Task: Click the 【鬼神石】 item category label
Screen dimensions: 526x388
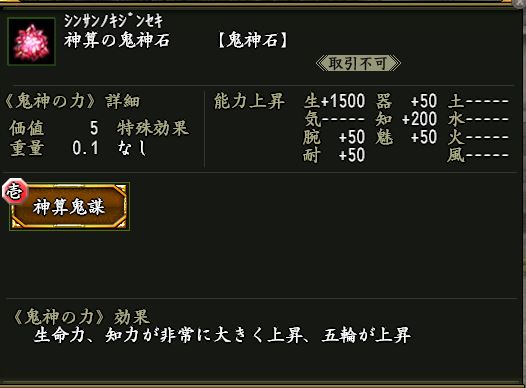Action: pyautogui.click(x=252, y=41)
